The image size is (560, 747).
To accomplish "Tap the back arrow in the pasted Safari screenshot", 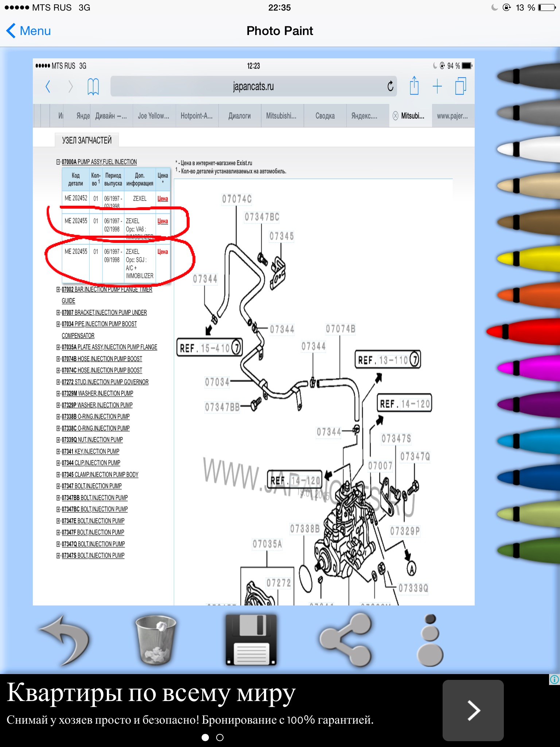I will coord(48,87).
